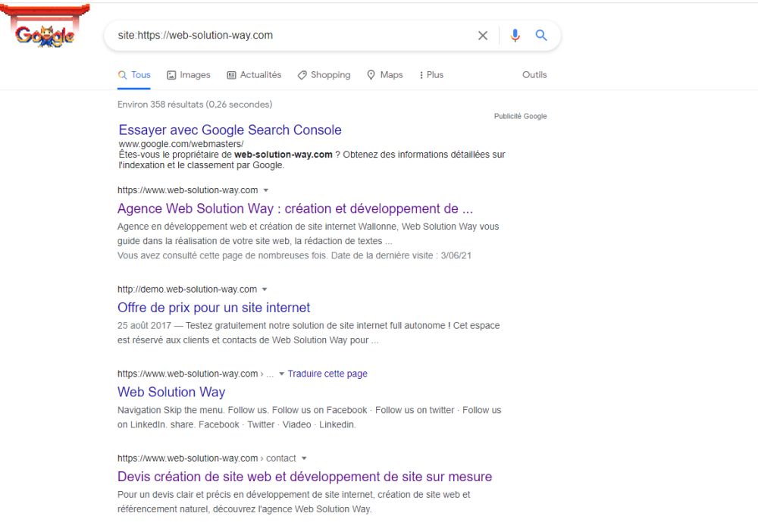Click the snippet starting Êtes-vous le propriétaire
This screenshot has width=758, height=532.
(312, 160)
